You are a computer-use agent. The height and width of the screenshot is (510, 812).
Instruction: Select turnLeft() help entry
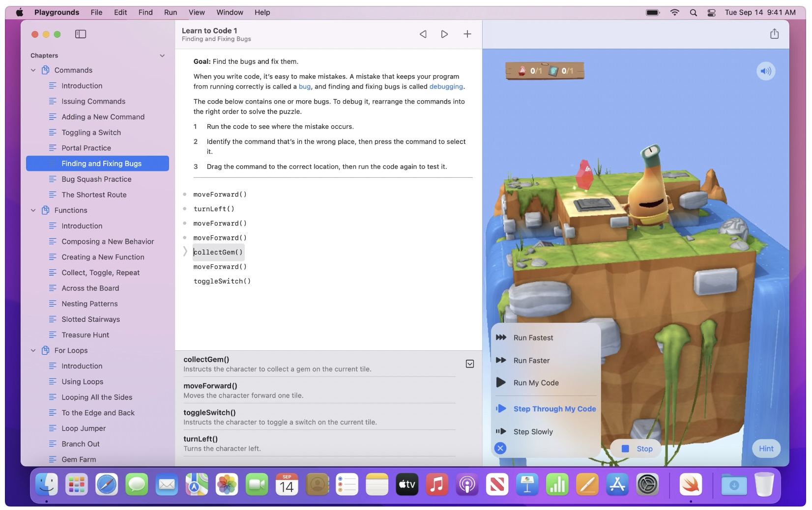click(319, 443)
